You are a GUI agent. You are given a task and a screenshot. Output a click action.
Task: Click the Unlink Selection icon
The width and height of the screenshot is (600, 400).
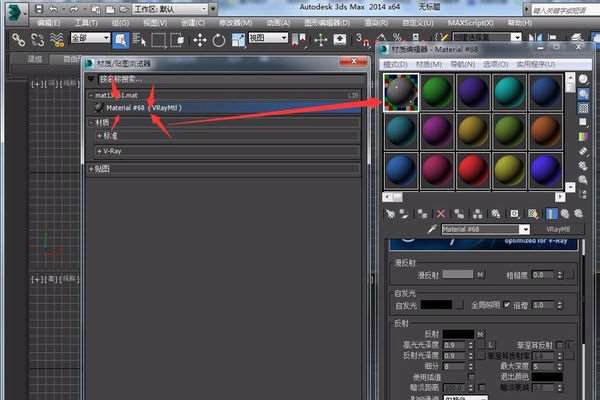point(38,40)
